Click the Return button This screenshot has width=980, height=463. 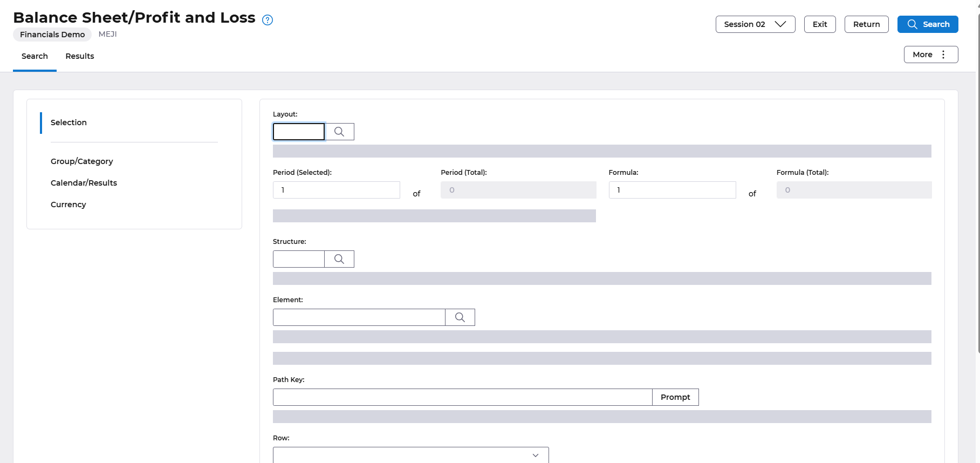pos(866,24)
